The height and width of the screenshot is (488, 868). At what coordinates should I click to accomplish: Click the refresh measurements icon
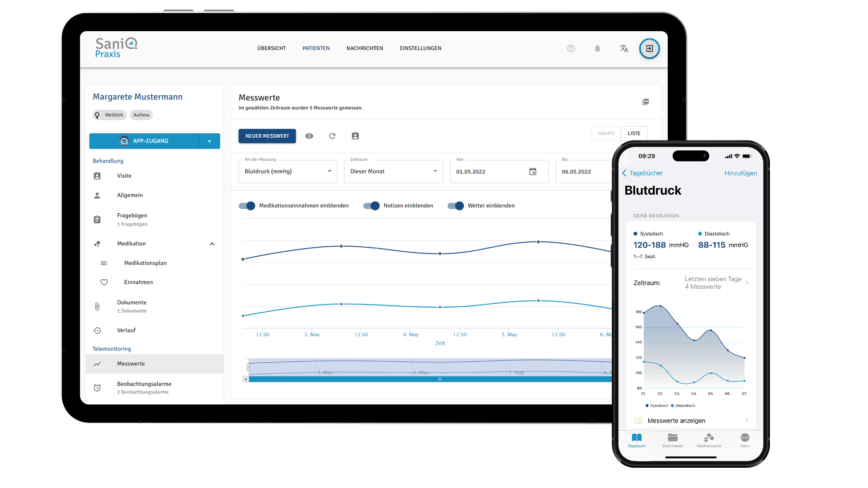332,136
